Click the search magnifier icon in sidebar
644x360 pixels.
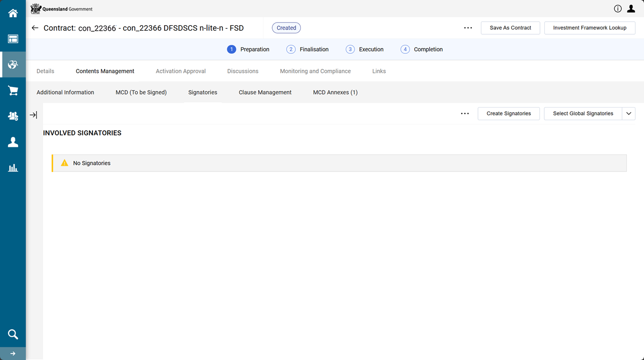pyautogui.click(x=13, y=334)
